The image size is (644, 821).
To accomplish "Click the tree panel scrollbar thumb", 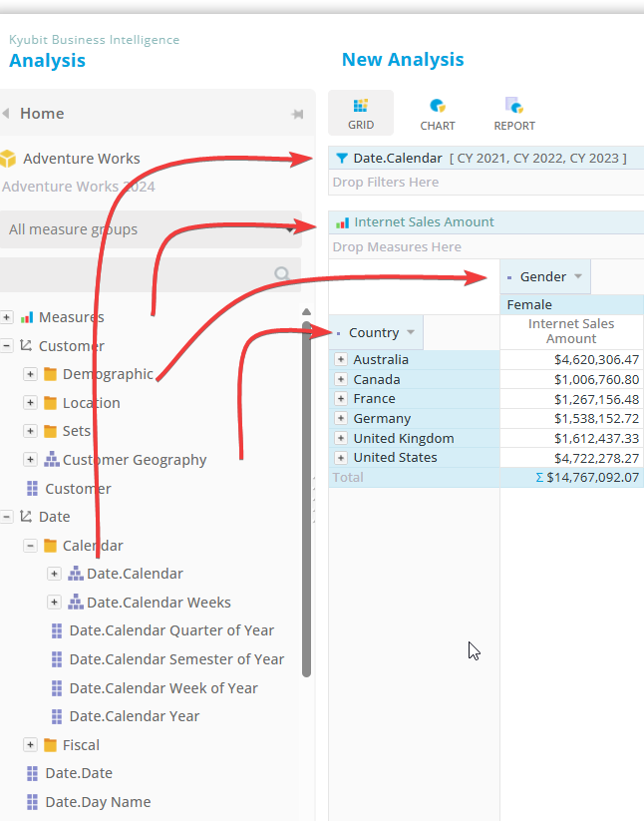I will (x=307, y=499).
